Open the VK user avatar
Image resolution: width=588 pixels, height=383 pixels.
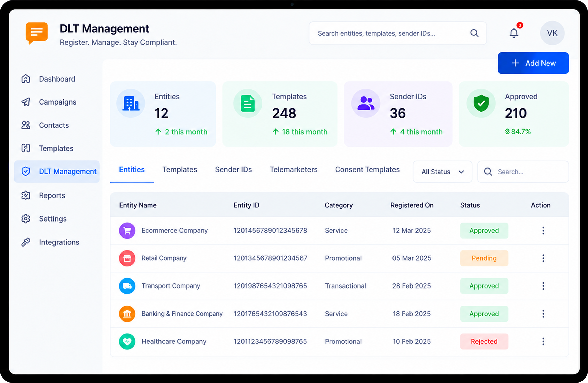tap(552, 33)
